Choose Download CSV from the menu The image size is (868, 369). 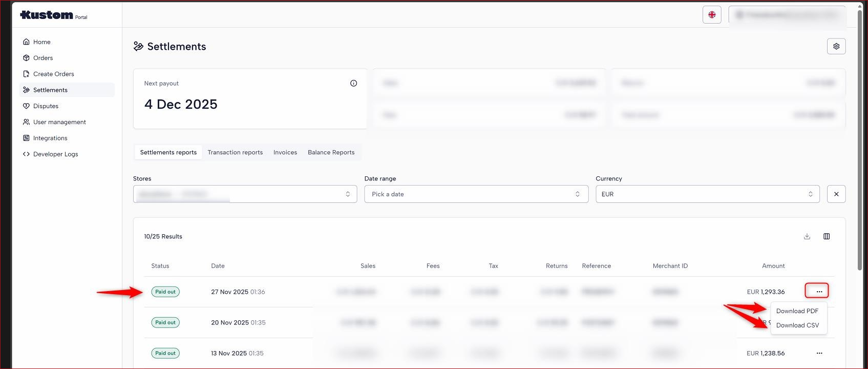coord(797,325)
